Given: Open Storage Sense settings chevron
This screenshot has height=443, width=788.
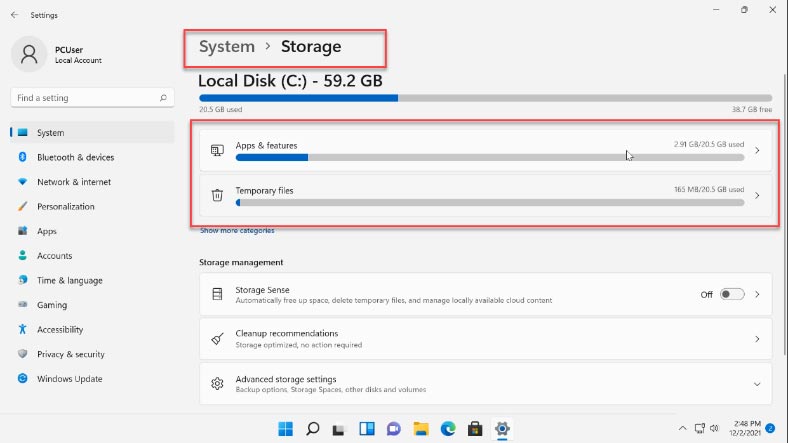Looking at the screenshot, I should click(x=757, y=294).
